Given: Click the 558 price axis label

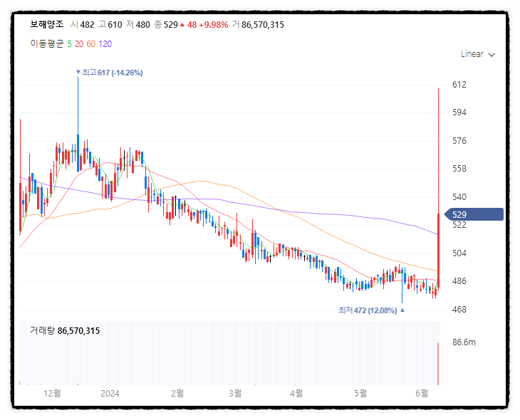Looking at the screenshot, I should tap(459, 169).
